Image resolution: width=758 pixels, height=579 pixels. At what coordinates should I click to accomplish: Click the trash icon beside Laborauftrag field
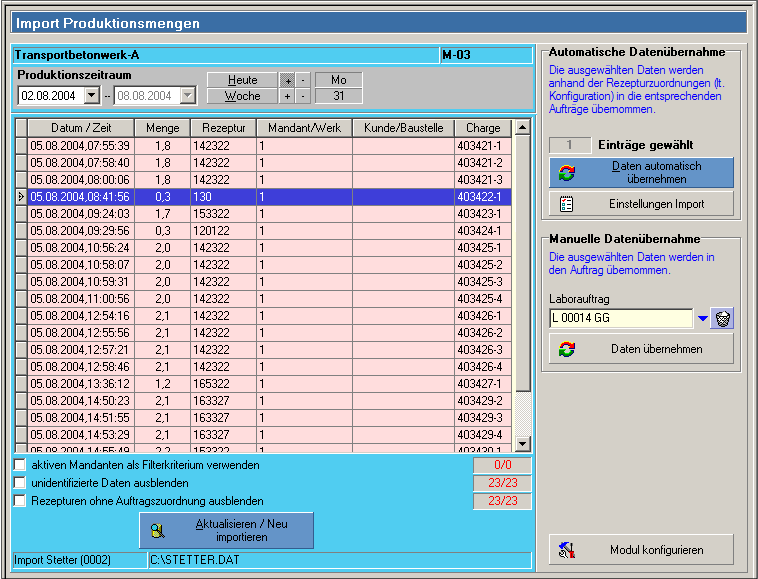pyautogui.click(x=724, y=319)
